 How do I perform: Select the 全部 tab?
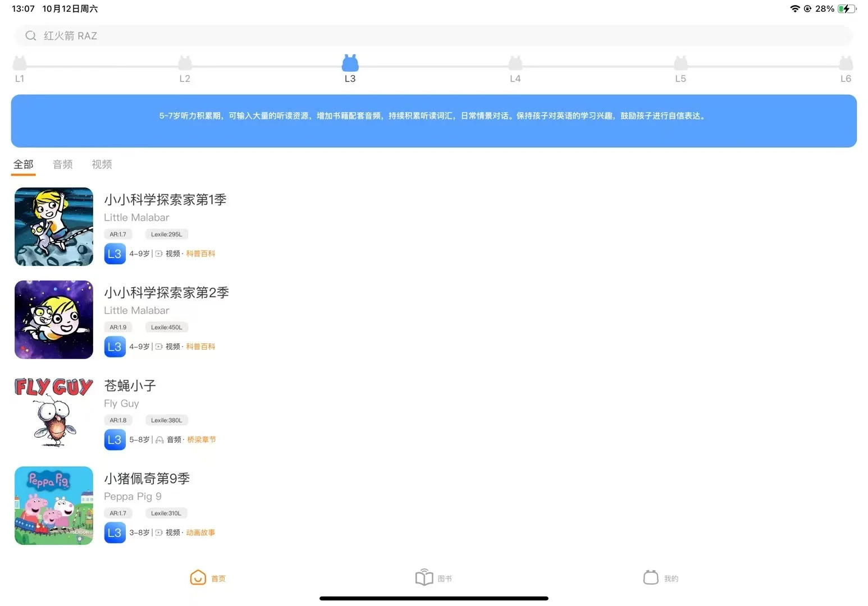coord(23,164)
